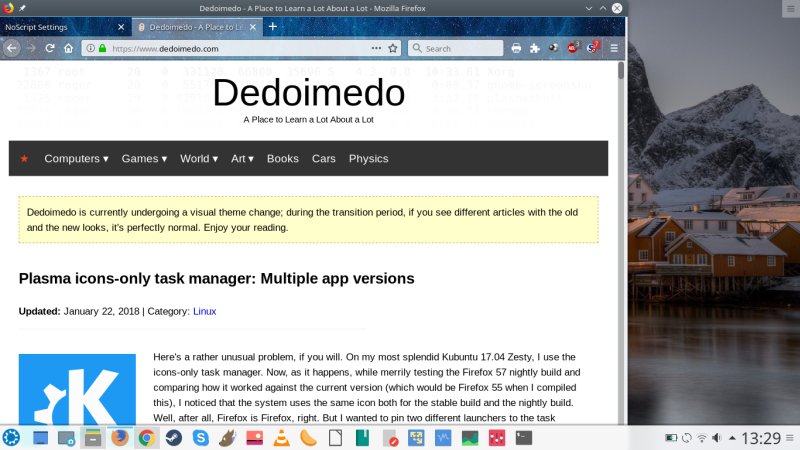The height and width of the screenshot is (450, 800).
Task: Expand the Games menu
Action: click(144, 158)
